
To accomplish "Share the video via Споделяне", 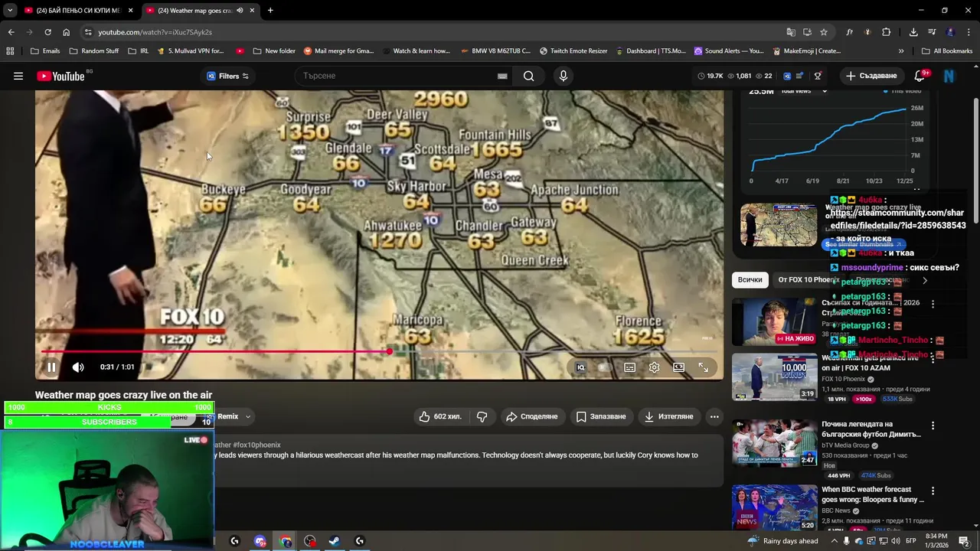I will [x=531, y=416].
